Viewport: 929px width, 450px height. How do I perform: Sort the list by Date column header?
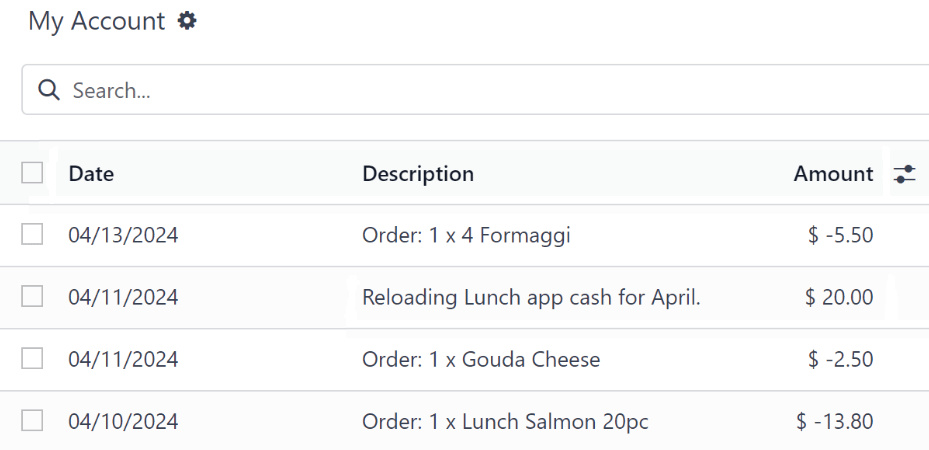pos(91,174)
